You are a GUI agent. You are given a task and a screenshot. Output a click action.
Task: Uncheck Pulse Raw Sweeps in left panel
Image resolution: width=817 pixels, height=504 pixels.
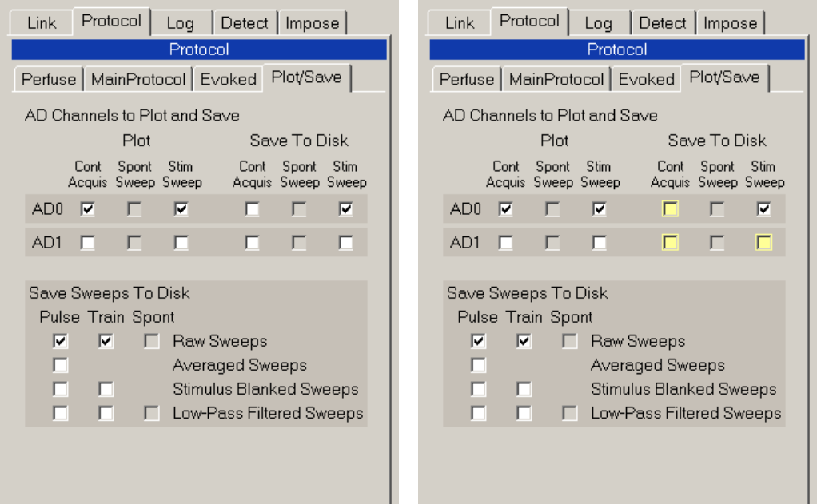click(x=61, y=341)
